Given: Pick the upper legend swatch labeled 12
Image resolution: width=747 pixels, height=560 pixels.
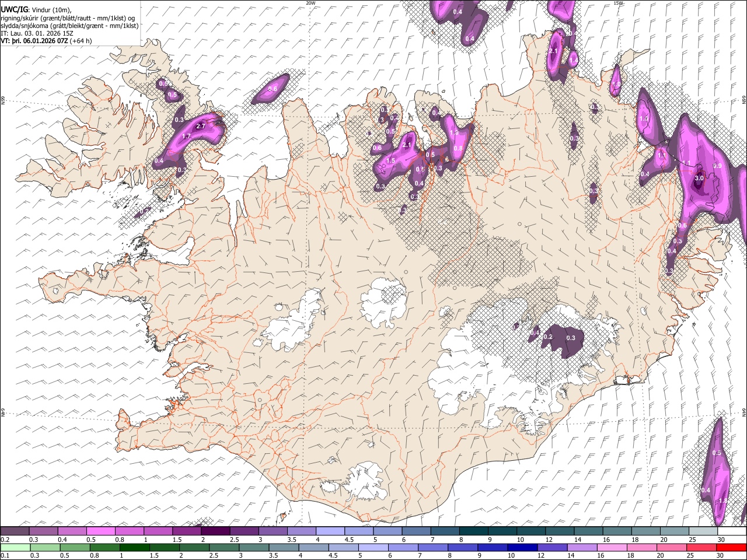Looking at the screenshot, I should (x=560, y=531).
